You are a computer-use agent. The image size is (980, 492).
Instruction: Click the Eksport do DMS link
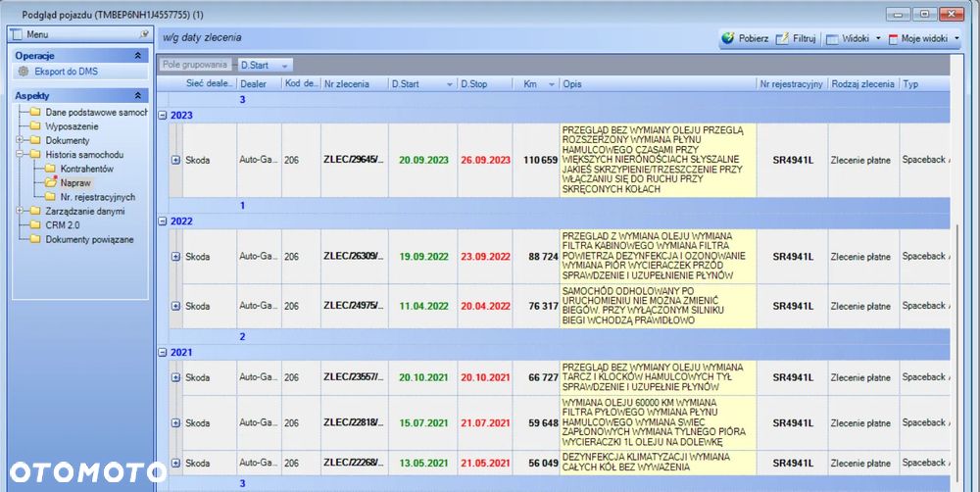click(67, 72)
